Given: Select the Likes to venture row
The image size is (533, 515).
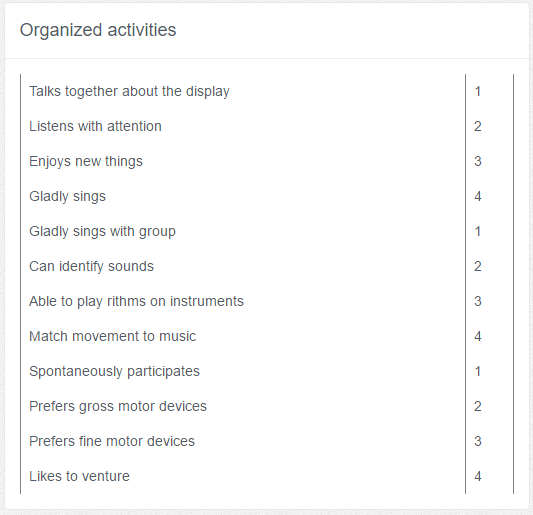Looking at the screenshot, I should tap(267, 477).
